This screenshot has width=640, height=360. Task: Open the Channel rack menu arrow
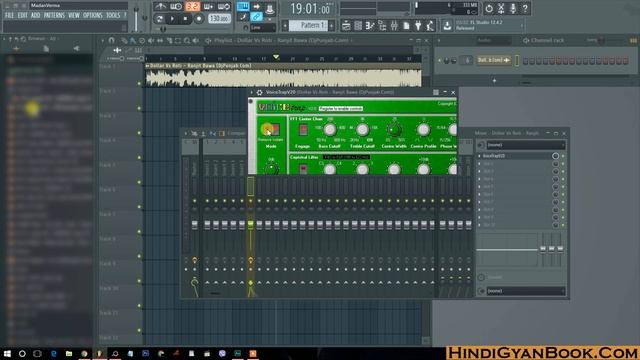click(x=439, y=40)
